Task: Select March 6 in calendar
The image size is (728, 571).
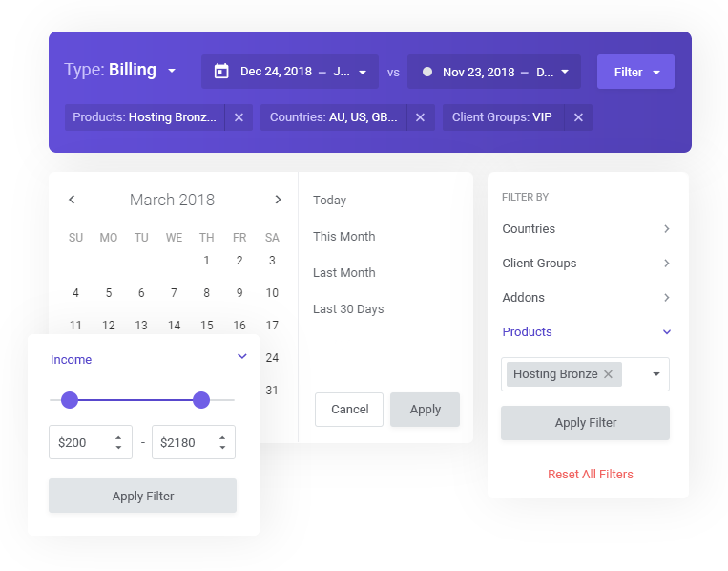Action: [x=141, y=293]
